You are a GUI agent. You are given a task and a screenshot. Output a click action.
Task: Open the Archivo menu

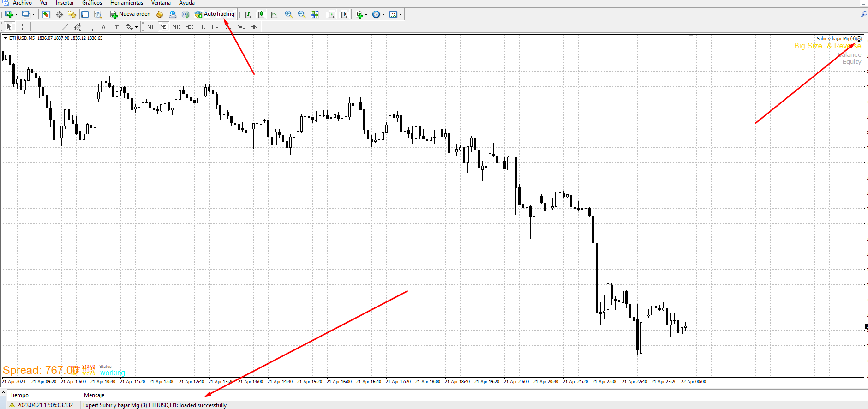pos(22,3)
